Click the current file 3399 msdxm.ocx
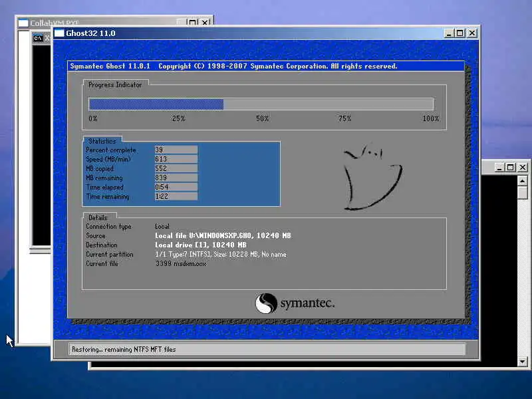Image resolution: width=532 pixels, height=399 pixels. 180,263
